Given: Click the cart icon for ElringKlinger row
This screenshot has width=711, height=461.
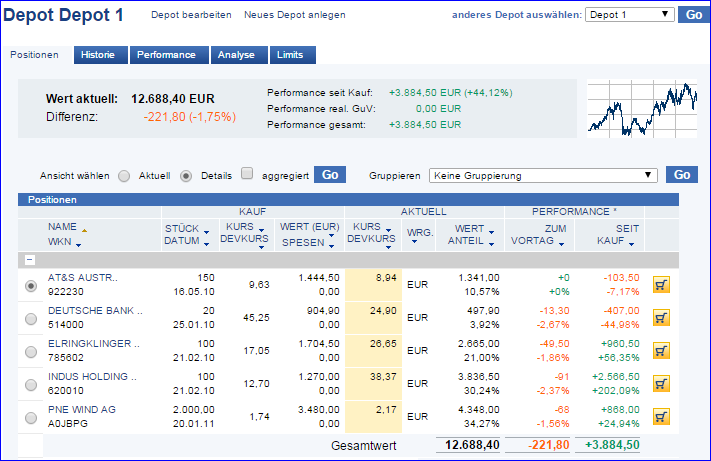Looking at the screenshot, I should (661, 350).
